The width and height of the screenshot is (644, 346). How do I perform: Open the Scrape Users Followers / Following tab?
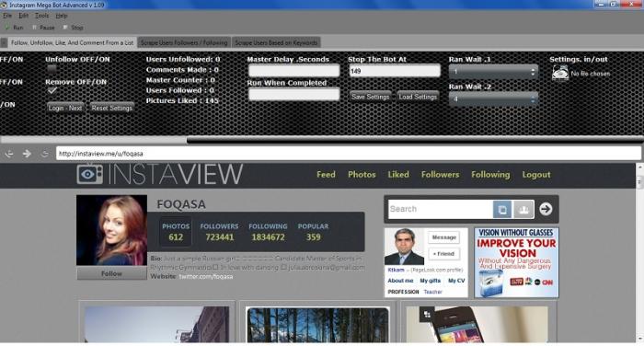[x=184, y=42]
